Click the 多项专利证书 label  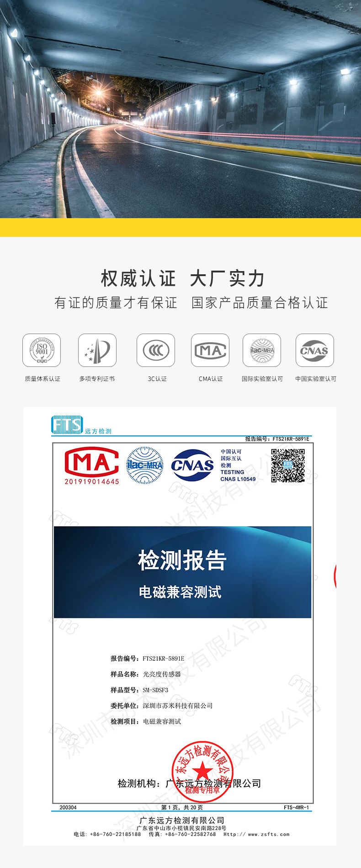tap(97, 379)
